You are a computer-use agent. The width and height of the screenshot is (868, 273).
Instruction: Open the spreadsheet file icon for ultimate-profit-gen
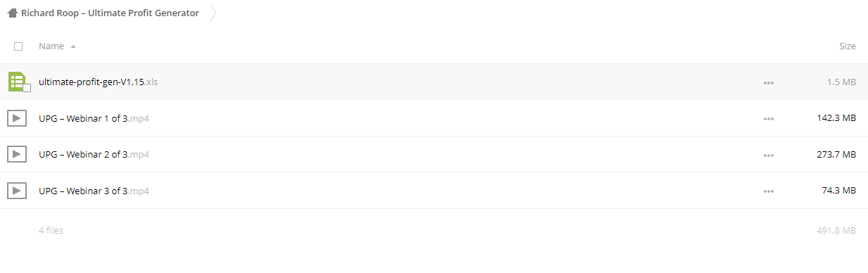pyautogui.click(x=17, y=82)
